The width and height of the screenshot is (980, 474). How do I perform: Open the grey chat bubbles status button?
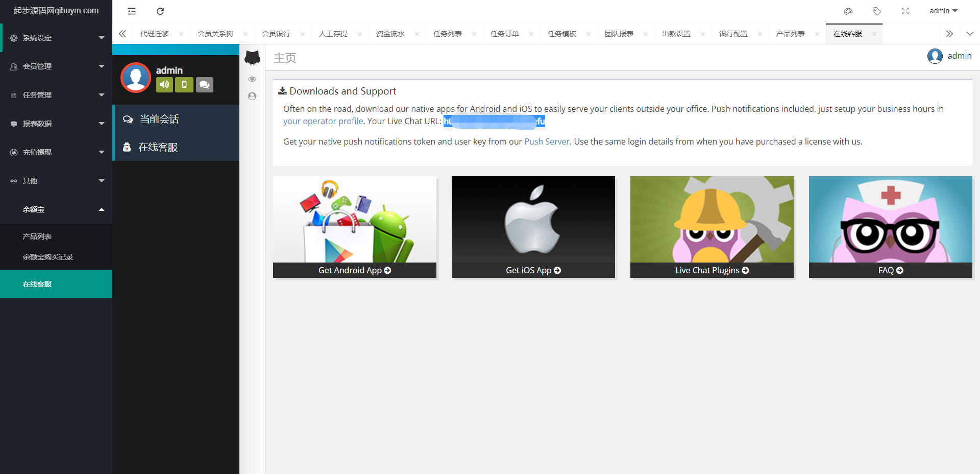[204, 85]
